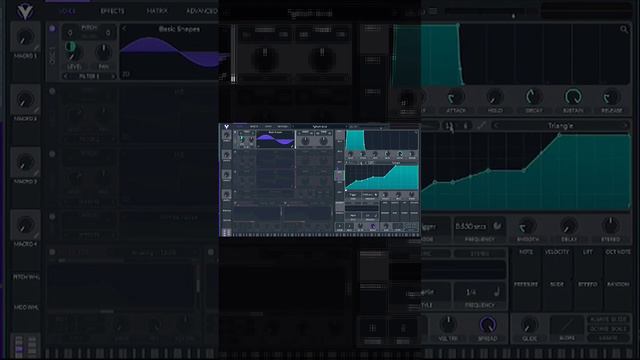Viewport: 640px width, 360px height.
Task: Click the edit pencil on MACRO 1
Action: click(36, 48)
